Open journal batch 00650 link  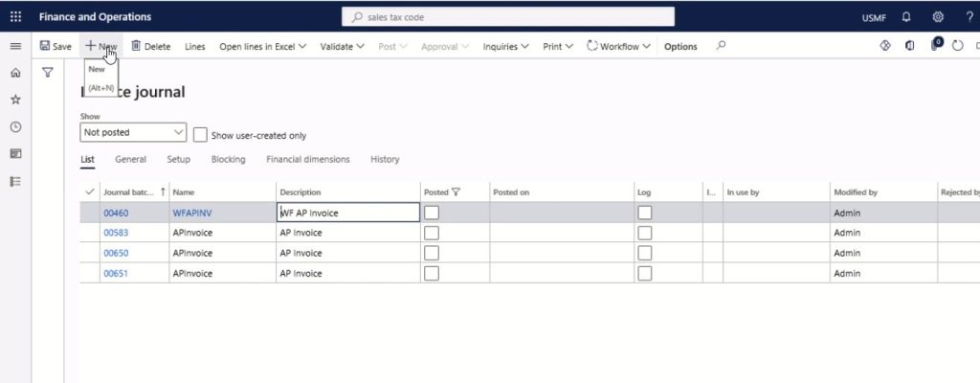click(x=116, y=253)
